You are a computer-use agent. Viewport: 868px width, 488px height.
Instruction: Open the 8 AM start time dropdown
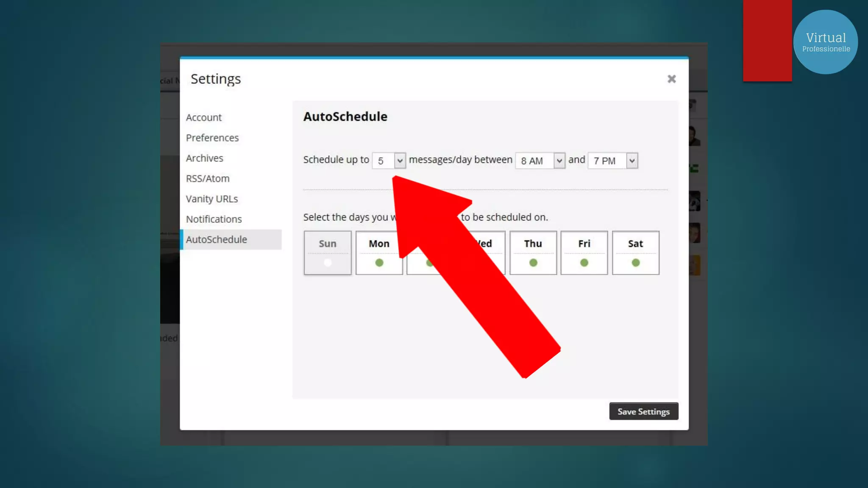click(540, 161)
